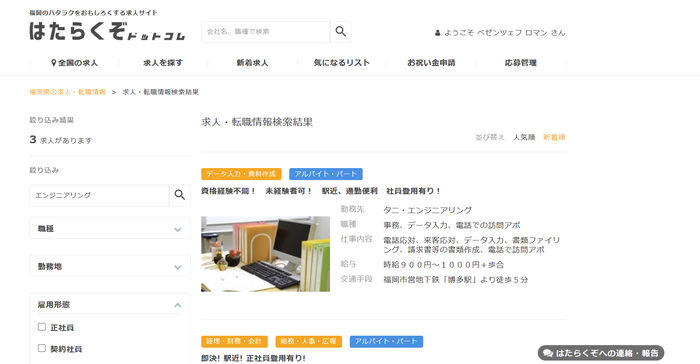Check the 契約社員 checkbox
Screen dimensions: 700x364
(42, 348)
